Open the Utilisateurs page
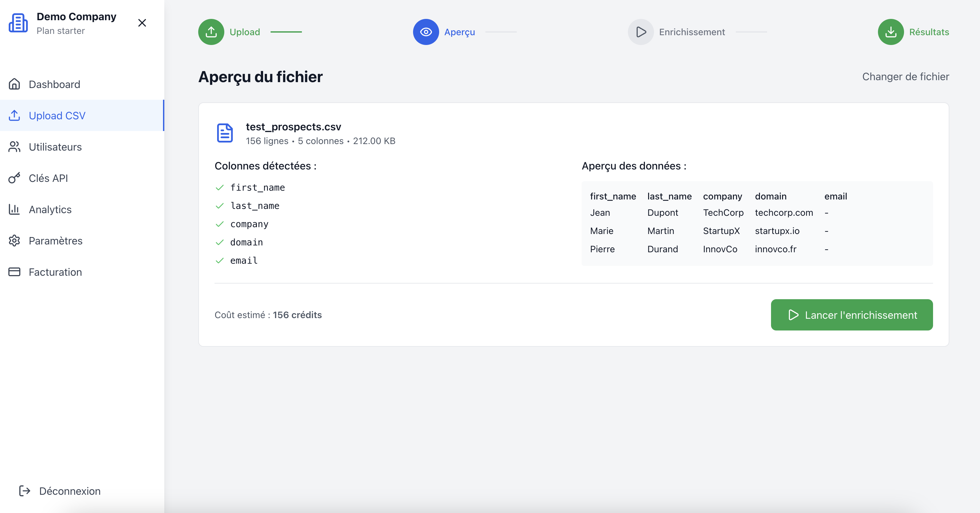 (55, 147)
